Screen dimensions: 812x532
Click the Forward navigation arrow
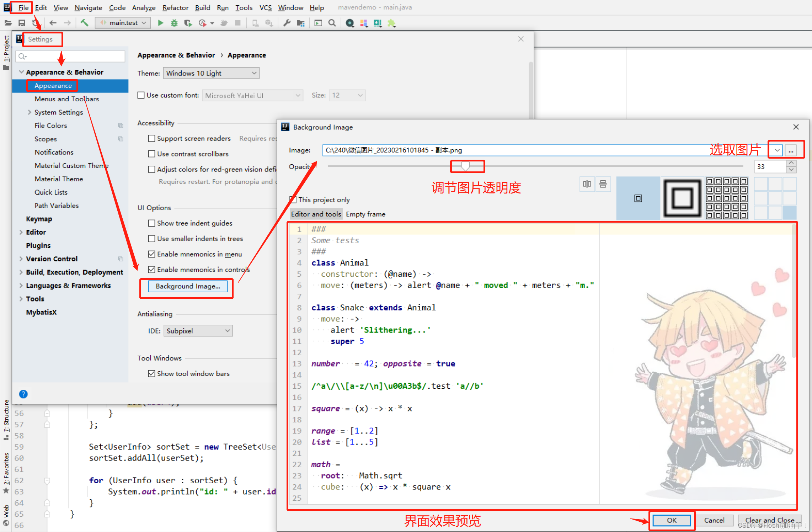[x=67, y=23]
